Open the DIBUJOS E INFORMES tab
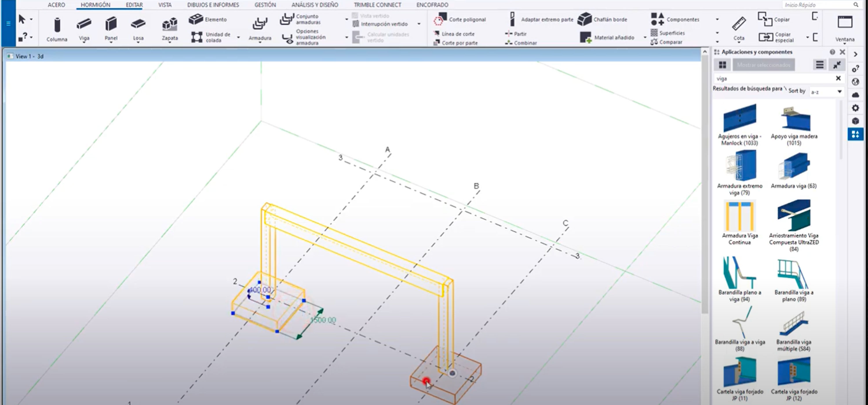The width and height of the screenshot is (868, 405). (213, 5)
